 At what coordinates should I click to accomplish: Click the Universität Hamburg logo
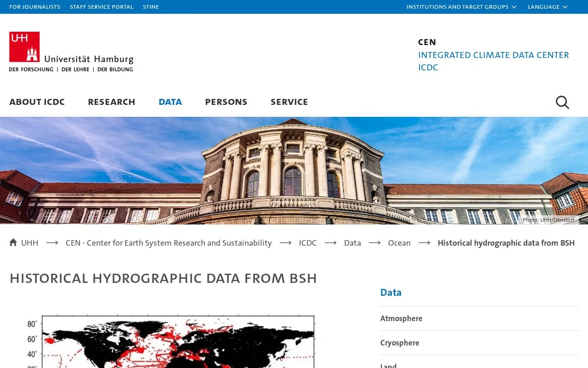pyautogui.click(x=71, y=52)
